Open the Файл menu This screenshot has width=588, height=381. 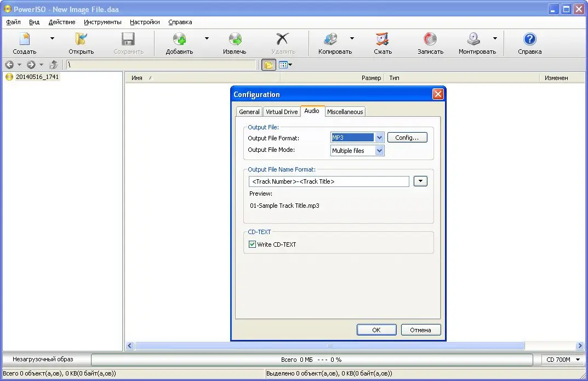(14, 22)
